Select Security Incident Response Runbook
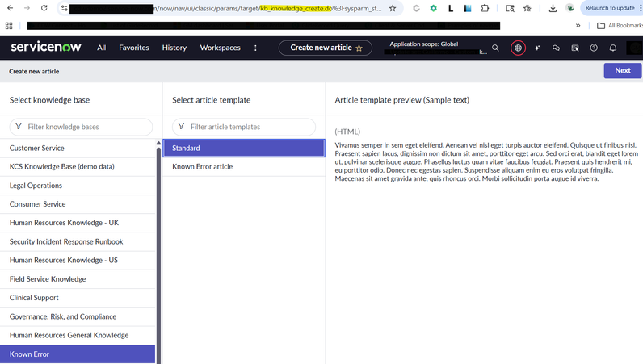 tap(78, 242)
